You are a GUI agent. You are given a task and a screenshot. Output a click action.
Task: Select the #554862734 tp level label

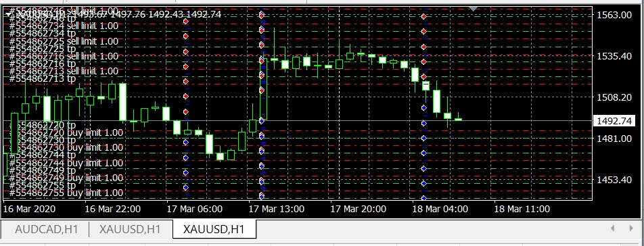click(x=43, y=33)
